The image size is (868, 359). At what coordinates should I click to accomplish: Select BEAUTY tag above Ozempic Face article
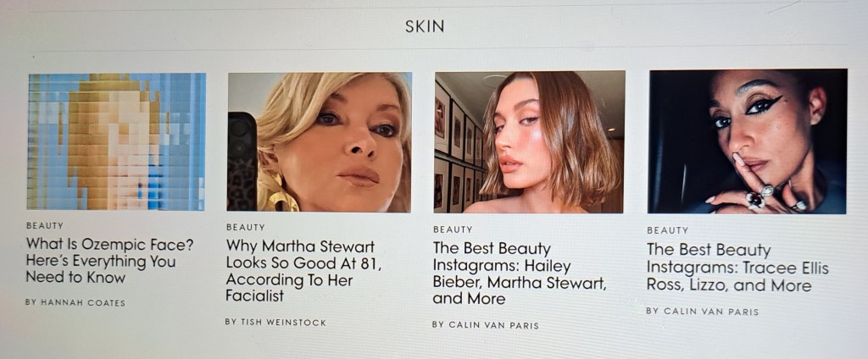pyautogui.click(x=45, y=226)
